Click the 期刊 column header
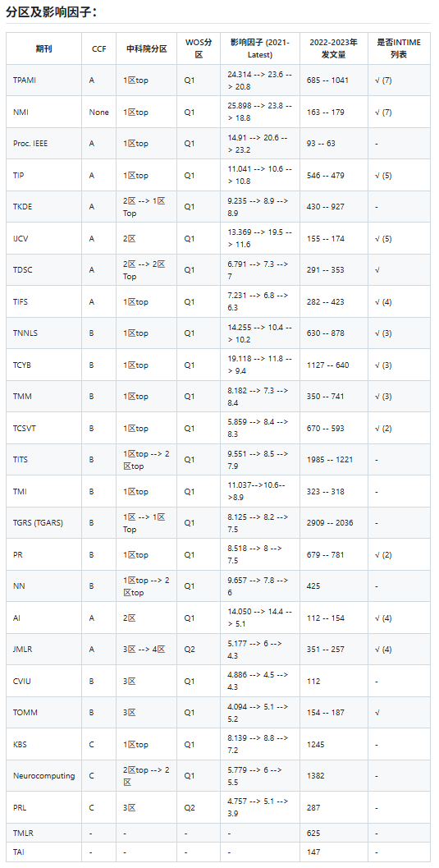 (44, 48)
